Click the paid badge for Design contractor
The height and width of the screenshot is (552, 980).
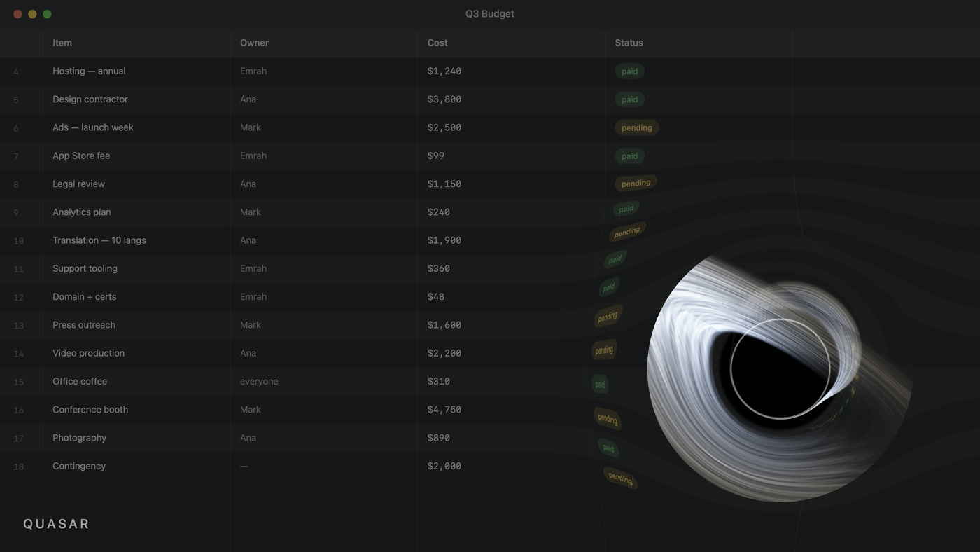point(630,99)
